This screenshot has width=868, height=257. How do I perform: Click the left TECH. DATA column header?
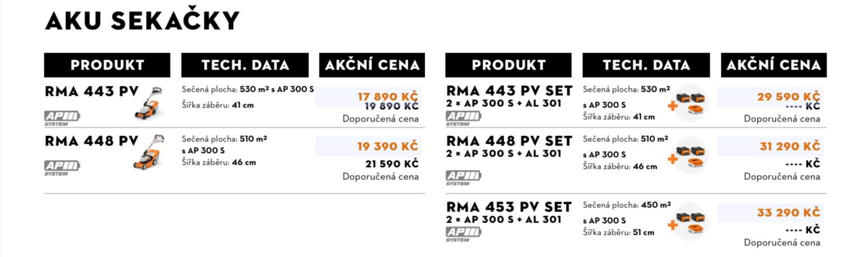pos(245,65)
